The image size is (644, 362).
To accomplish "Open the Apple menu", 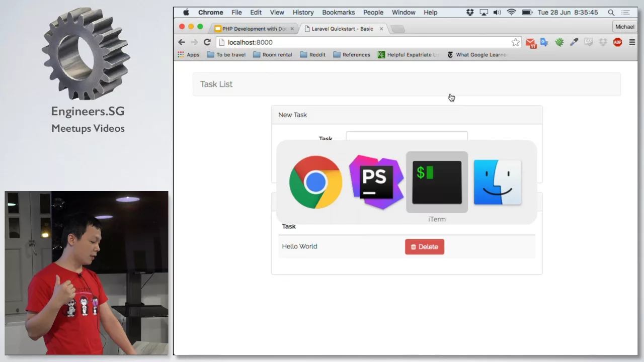I will point(186,12).
